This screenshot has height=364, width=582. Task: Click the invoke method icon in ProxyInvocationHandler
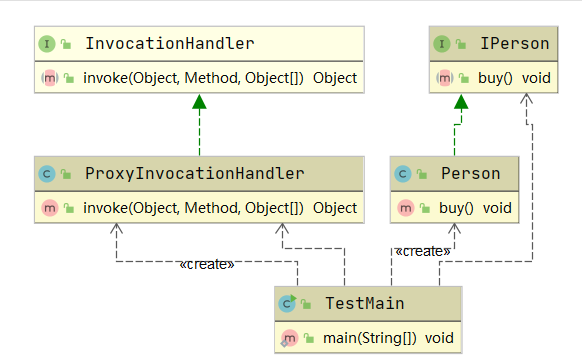click(50, 208)
